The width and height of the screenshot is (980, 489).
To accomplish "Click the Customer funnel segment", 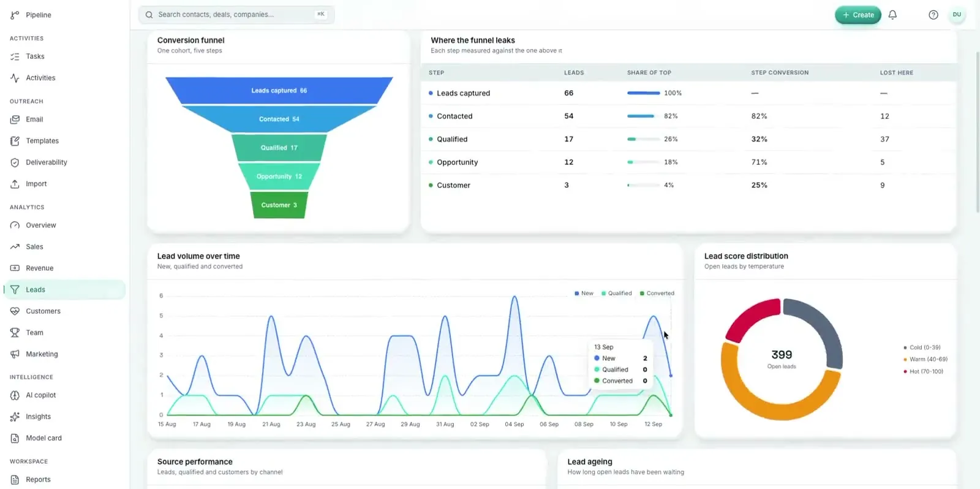I will click(279, 205).
